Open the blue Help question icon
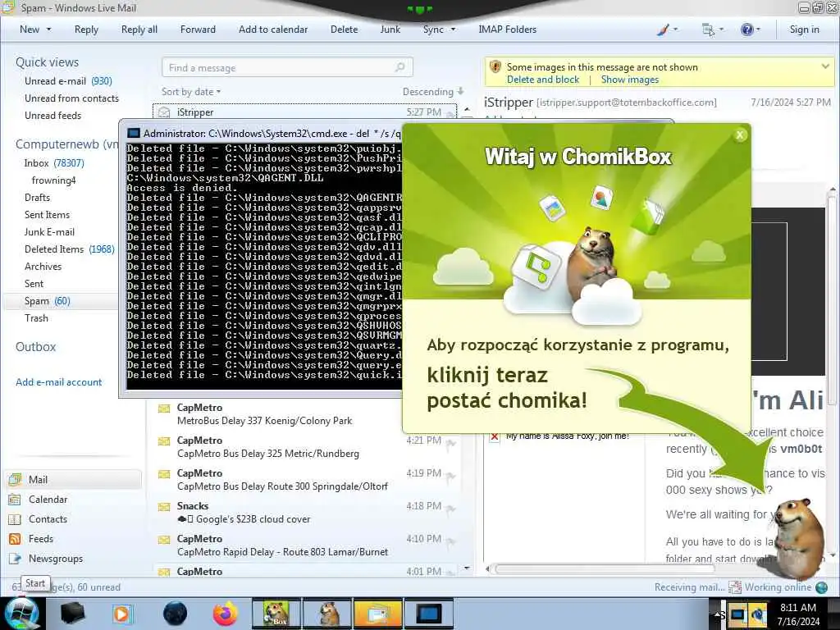Viewport: 840px width, 630px height. point(746,30)
